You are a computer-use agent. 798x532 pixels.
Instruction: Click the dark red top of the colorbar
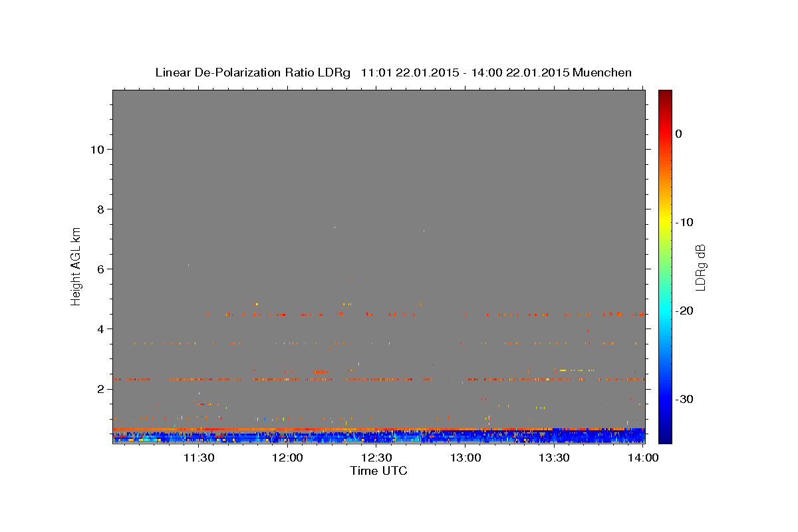click(x=665, y=96)
